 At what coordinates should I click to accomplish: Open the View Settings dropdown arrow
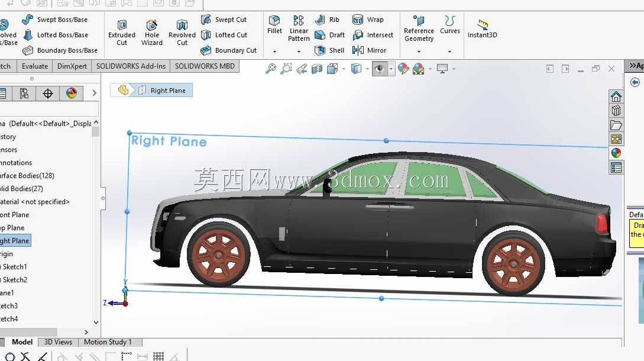[x=454, y=69]
